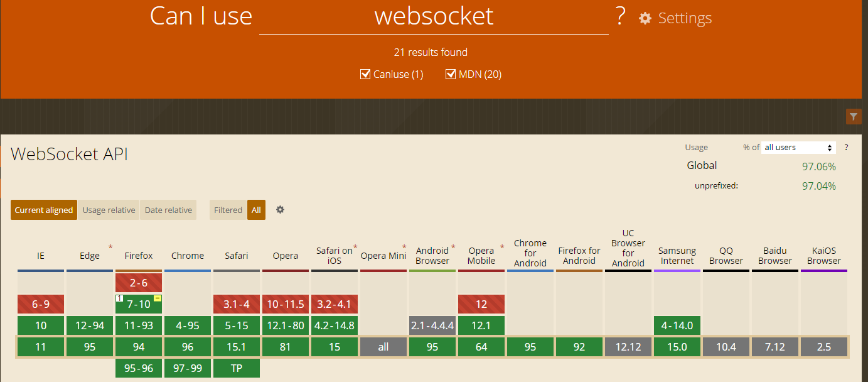Select the iOS Safari 4.2-14.8 cell
The height and width of the screenshot is (382, 868).
coord(335,325)
